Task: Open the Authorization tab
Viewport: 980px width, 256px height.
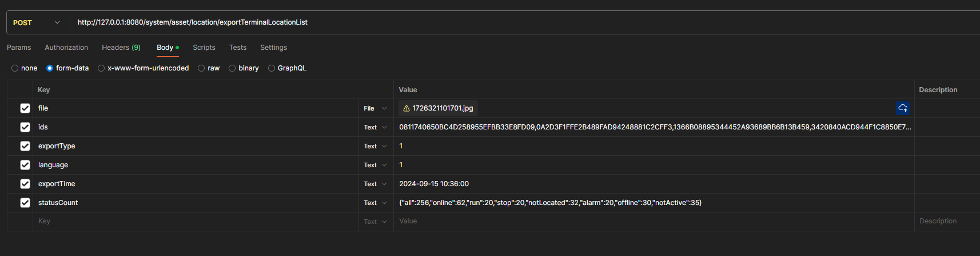Action: coord(66,48)
